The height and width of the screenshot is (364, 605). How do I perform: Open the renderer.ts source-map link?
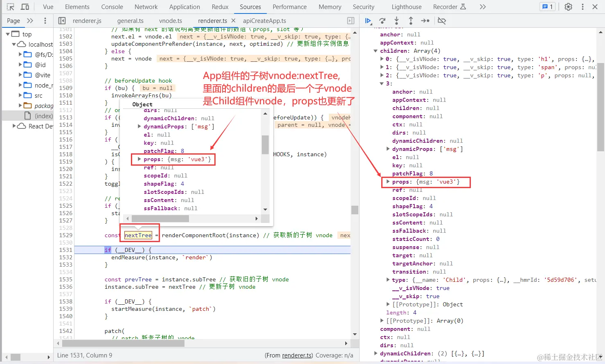click(x=297, y=355)
